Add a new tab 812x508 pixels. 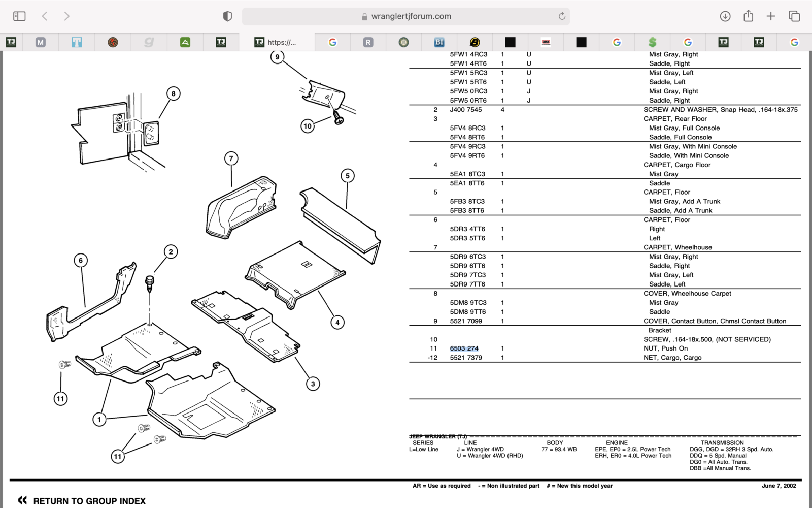(771, 16)
